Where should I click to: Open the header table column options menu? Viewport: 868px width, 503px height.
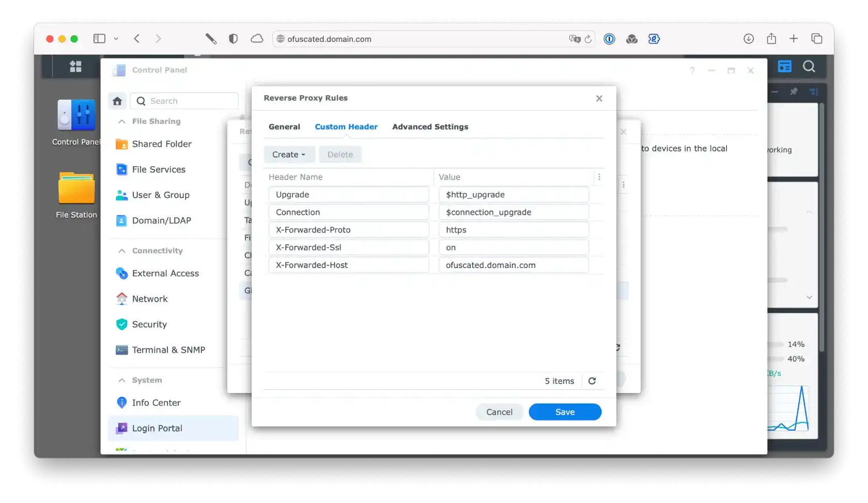pyautogui.click(x=599, y=177)
